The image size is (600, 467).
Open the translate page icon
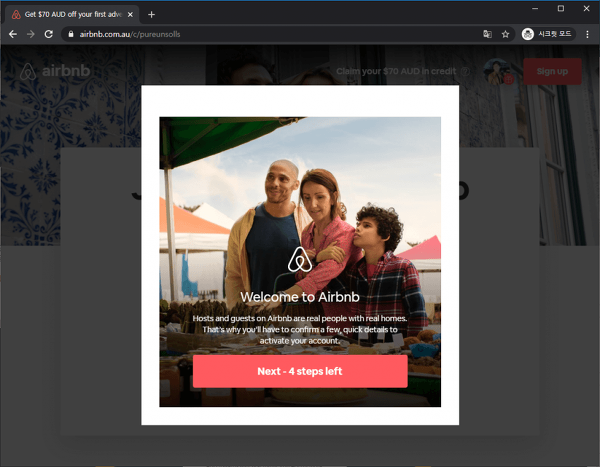(x=487, y=34)
